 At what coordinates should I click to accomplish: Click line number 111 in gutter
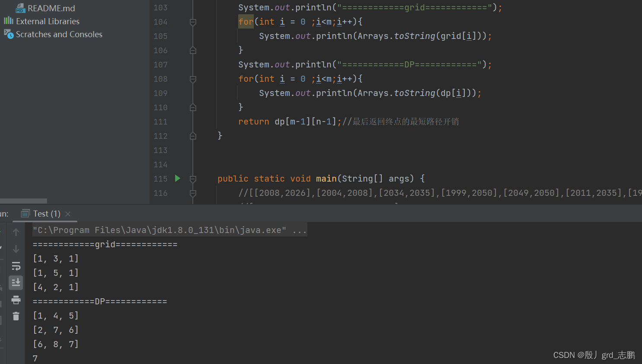click(160, 122)
